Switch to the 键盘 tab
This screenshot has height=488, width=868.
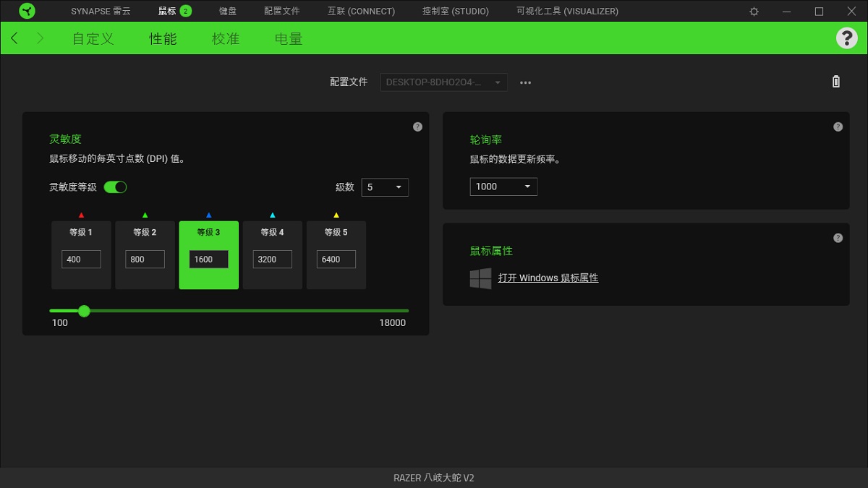pyautogui.click(x=228, y=12)
